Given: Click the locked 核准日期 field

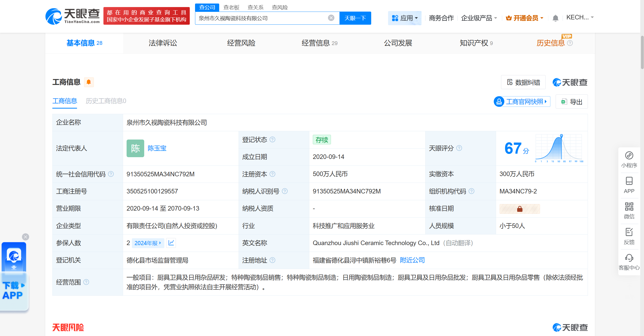Looking at the screenshot, I should 519,209.
